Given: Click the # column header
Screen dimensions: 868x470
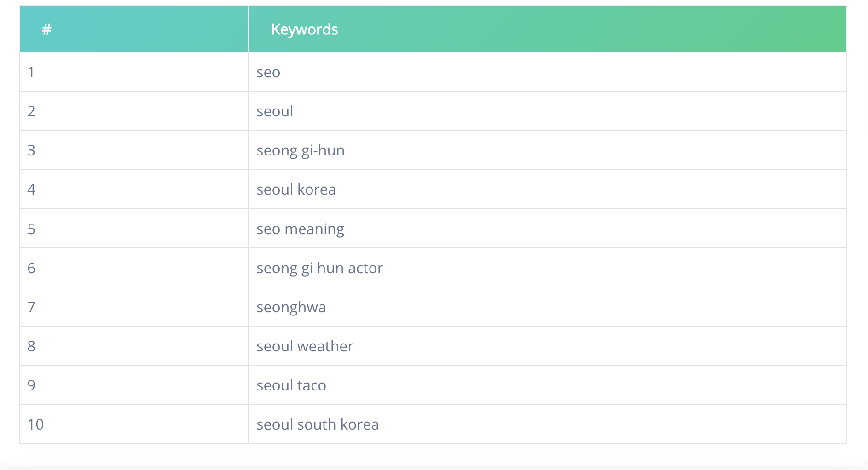Looking at the screenshot, I should click(46, 29).
